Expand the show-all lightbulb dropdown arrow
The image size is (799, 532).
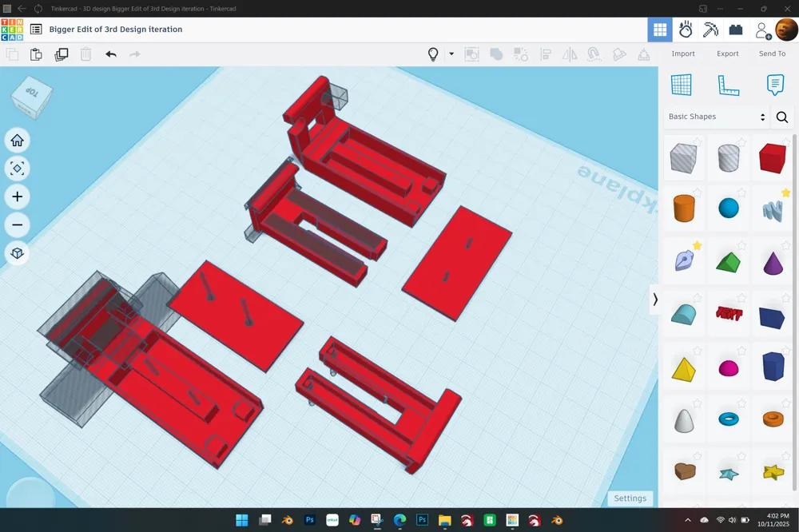coord(451,54)
